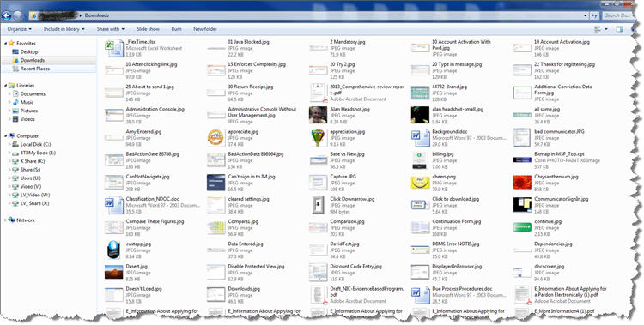Image resolution: width=644 pixels, height=325 pixels.
Task: Click Downloads in address bar path
Action: pyautogui.click(x=96, y=15)
